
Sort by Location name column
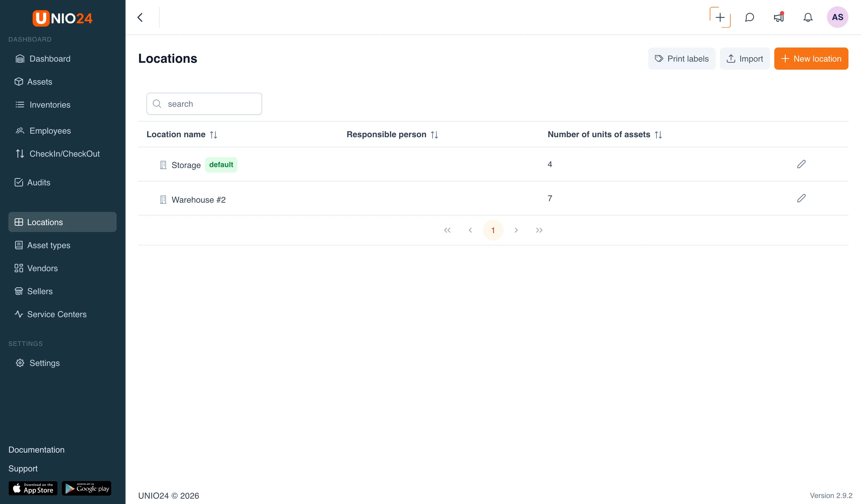213,135
